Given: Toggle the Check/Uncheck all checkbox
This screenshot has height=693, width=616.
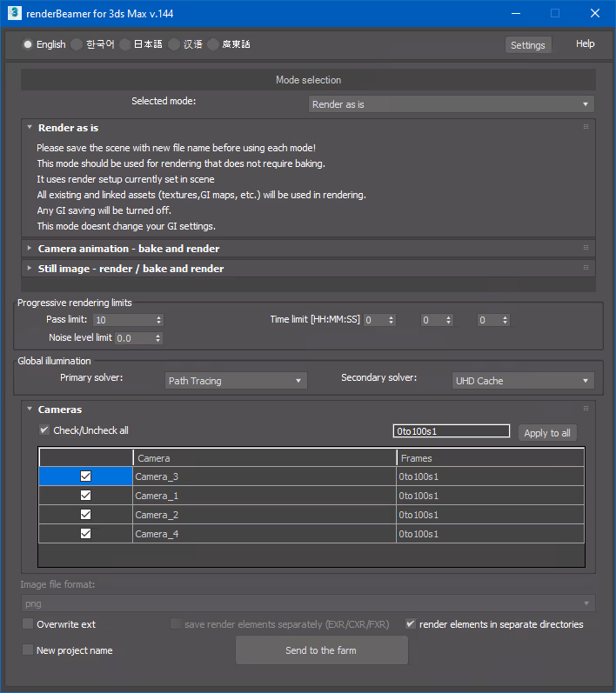Looking at the screenshot, I should 44,430.
